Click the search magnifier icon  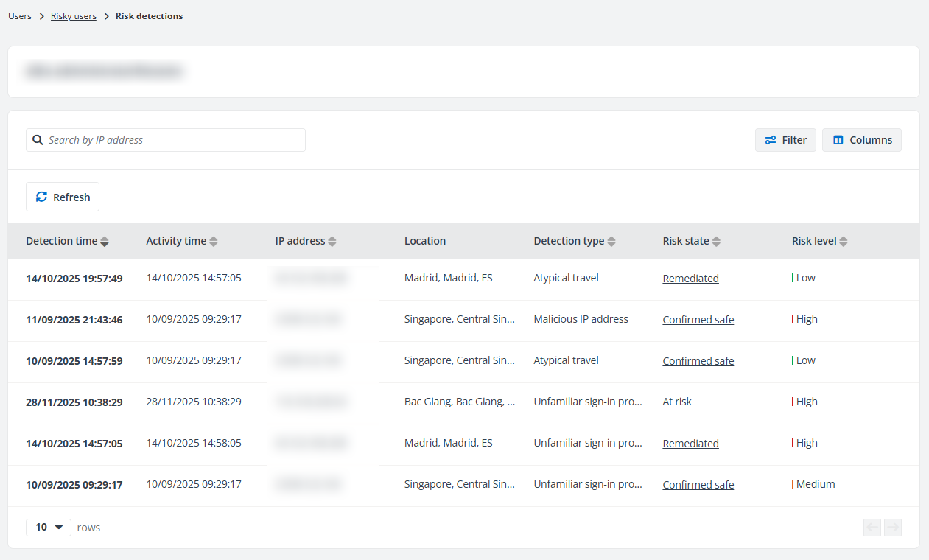(38, 139)
